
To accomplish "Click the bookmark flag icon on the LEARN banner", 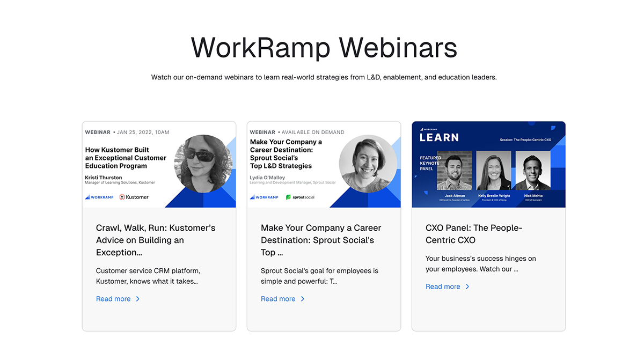I will tap(553, 129).
